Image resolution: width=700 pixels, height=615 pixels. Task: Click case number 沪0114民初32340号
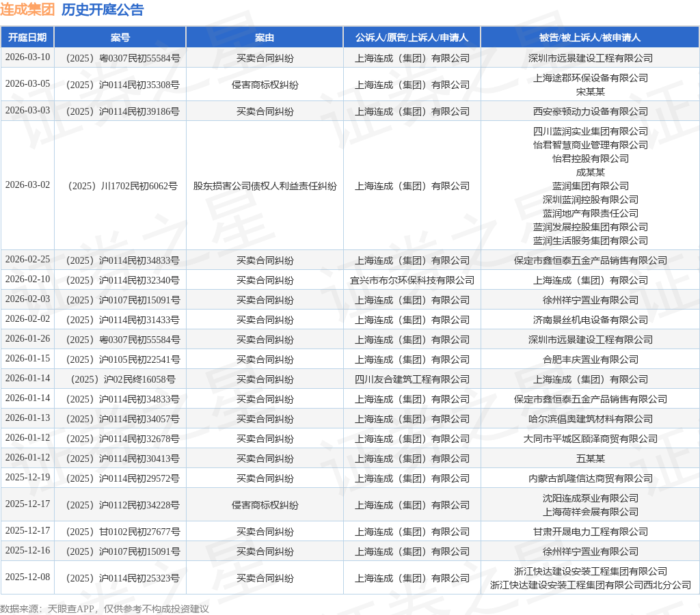[x=123, y=280]
